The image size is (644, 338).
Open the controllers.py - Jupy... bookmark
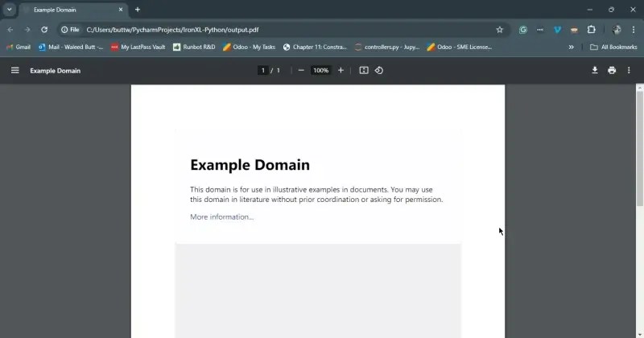(x=387, y=47)
